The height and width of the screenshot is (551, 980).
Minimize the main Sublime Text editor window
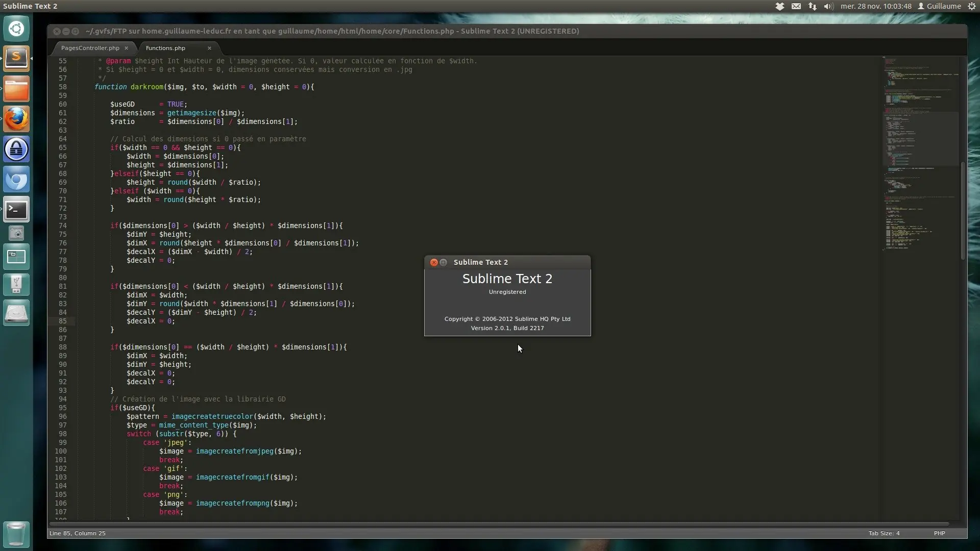pyautogui.click(x=66, y=31)
